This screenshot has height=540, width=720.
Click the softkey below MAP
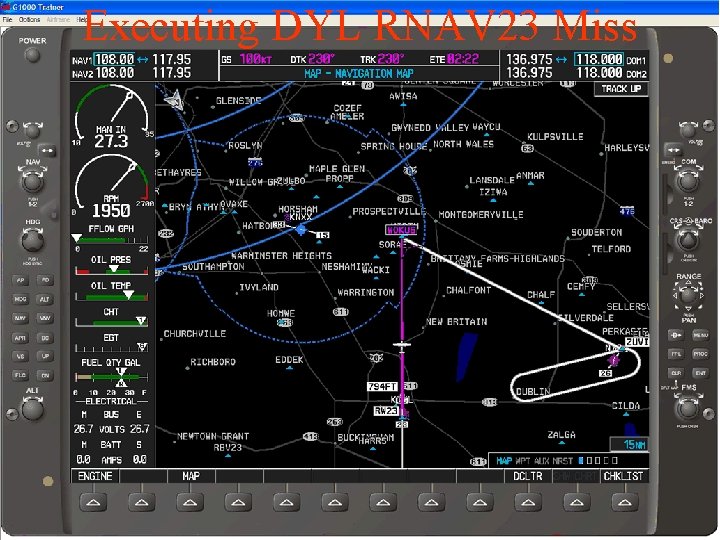click(x=190, y=502)
